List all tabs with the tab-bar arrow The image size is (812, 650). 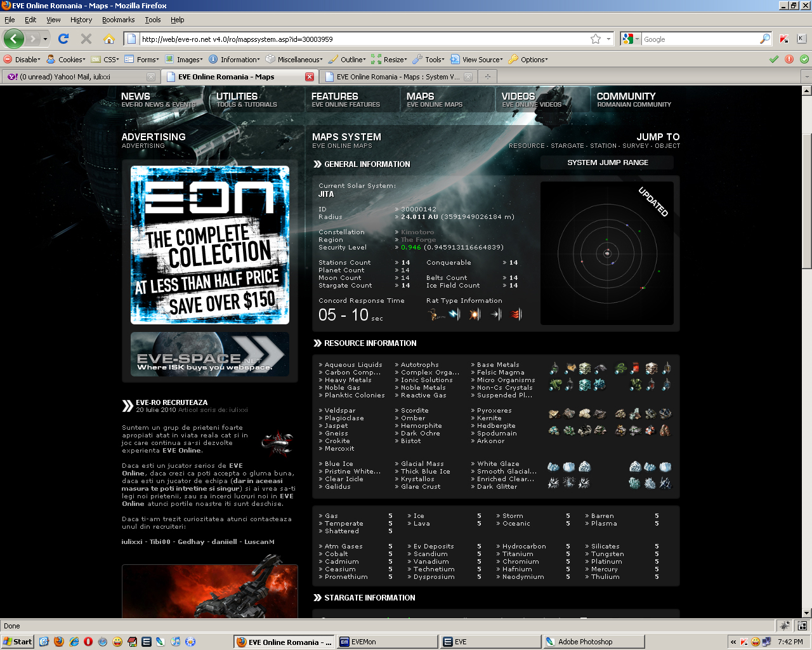coord(806,77)
